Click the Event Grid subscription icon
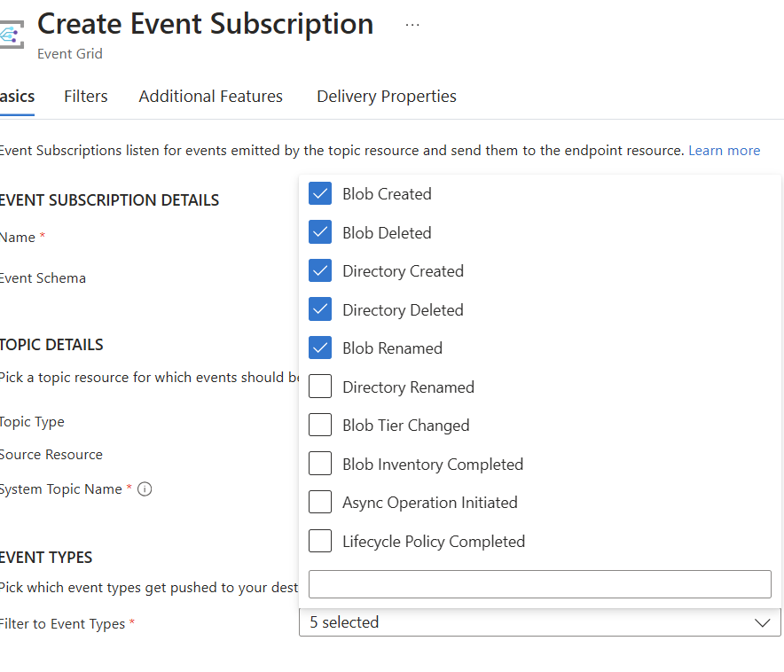 11,35
